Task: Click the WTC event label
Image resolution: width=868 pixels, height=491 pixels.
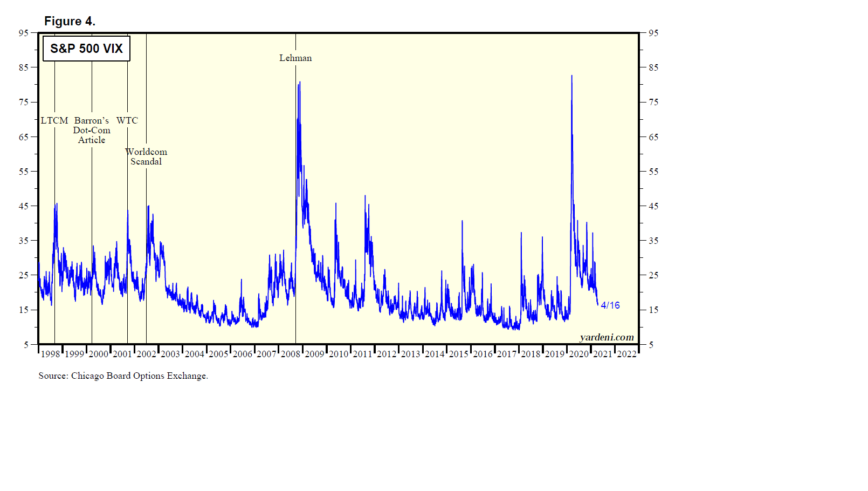Action: tap(127, 120)
